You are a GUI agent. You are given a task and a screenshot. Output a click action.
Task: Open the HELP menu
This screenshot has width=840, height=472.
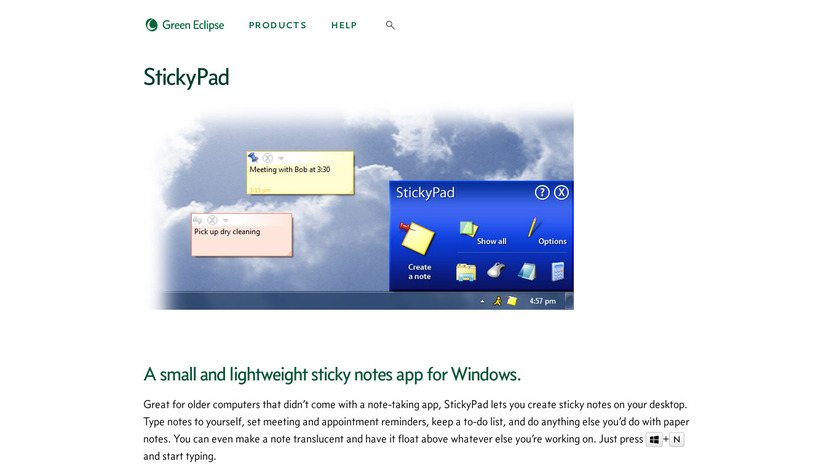(x=344, y=25)
